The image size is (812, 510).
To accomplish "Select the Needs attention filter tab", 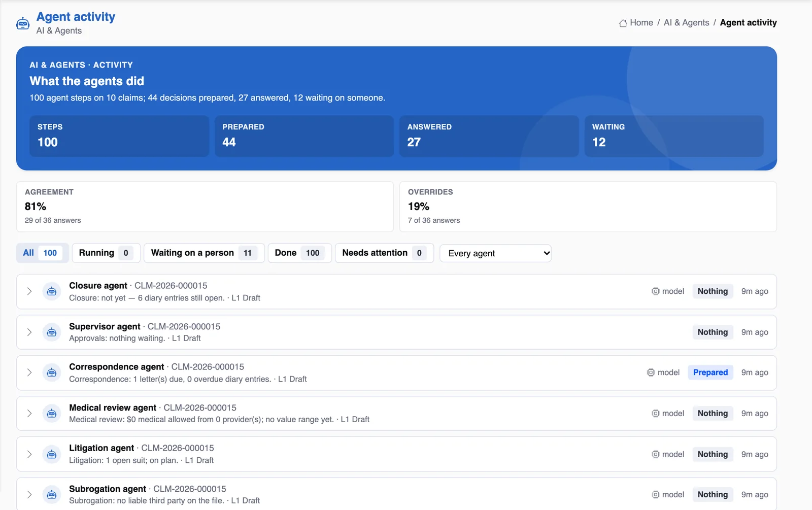I will coord(384,253).
